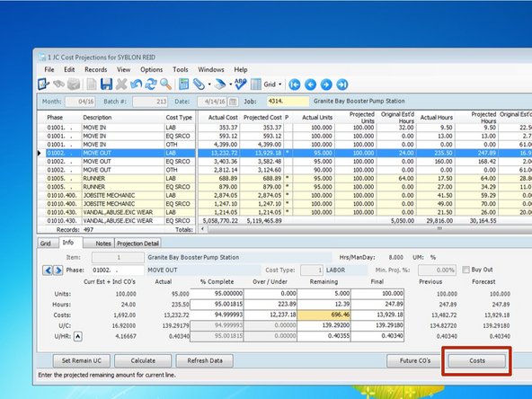The image size is (532, 399).
Task: Click the grayed printer icon
Action: [74, 84]
